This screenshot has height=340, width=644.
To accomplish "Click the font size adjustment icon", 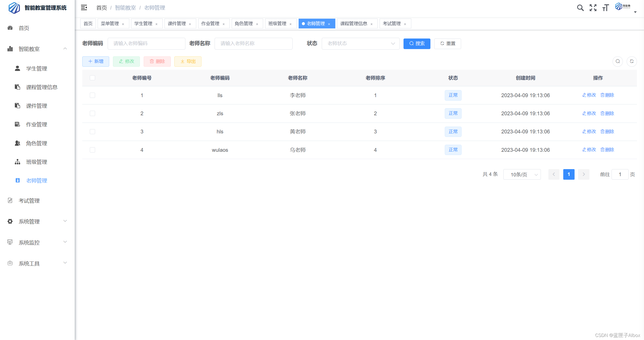I will (x=605, y=8).
